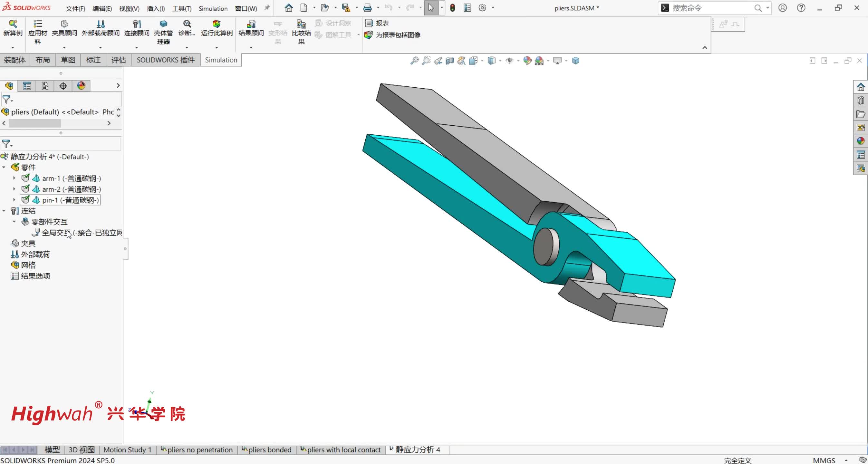Click the 搜索命令 (Search Commands) input field
Viewport: 868px width, 464px height.
(711, 8)
